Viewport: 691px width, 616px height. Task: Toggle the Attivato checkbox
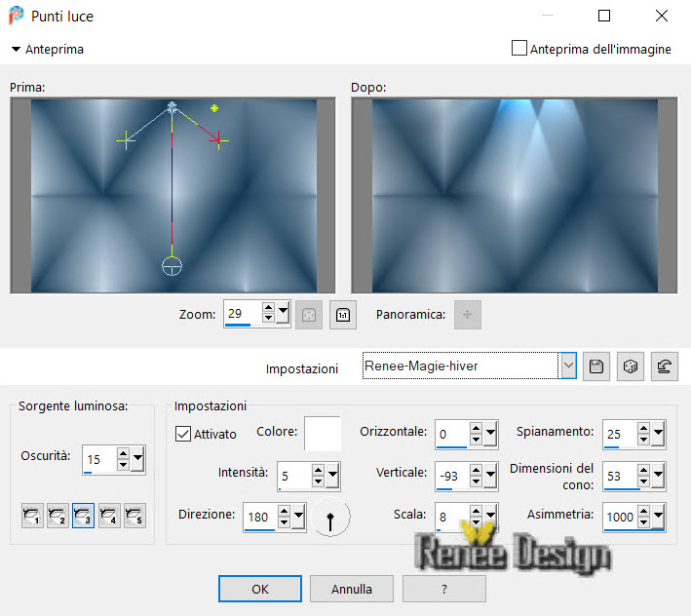click(x=183, y=434)
